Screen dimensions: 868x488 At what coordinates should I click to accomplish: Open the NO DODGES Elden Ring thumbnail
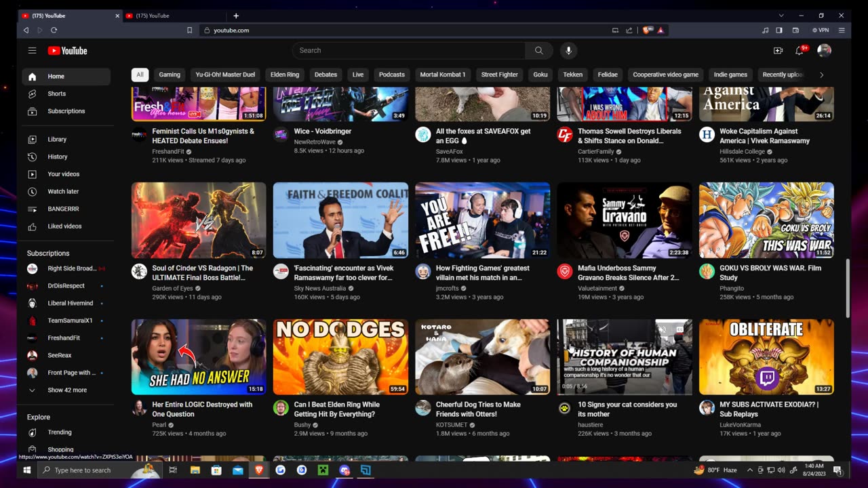point(340,357)
